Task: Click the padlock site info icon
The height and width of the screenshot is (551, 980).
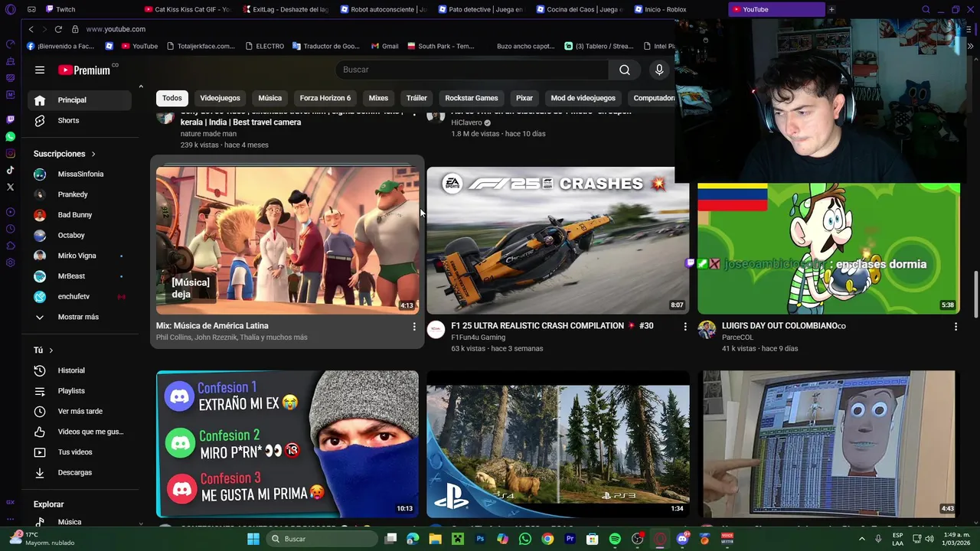Action: [75, 29]
